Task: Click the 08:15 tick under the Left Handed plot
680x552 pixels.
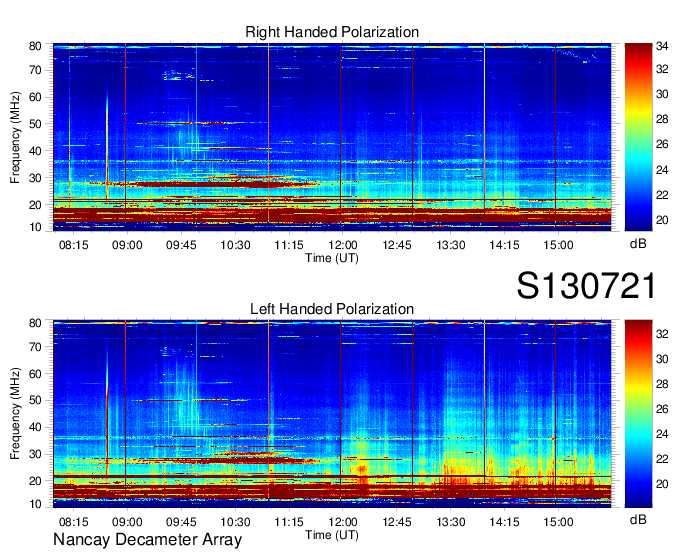Action: click(x=73, y=522)
